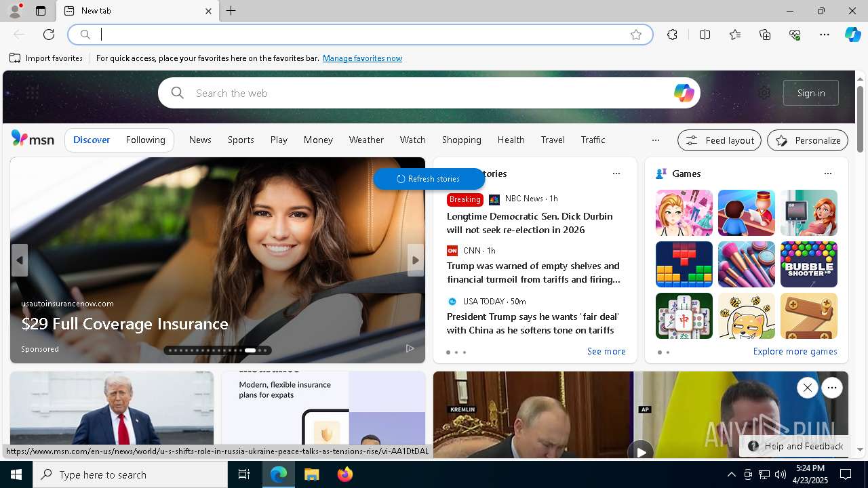Screen dimensions: 868x488
Task: Click the Refresh stories button
Action: (x=429, y=179)
